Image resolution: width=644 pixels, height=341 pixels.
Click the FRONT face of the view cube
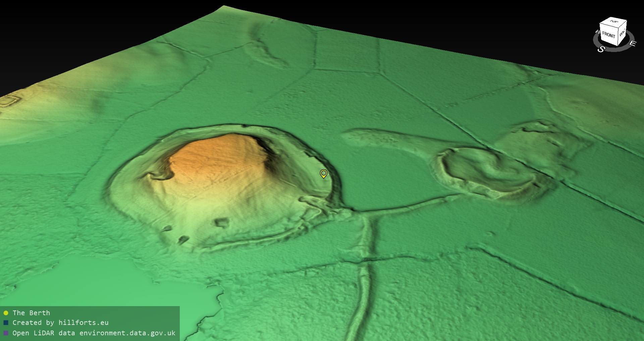tap(608, 35)
